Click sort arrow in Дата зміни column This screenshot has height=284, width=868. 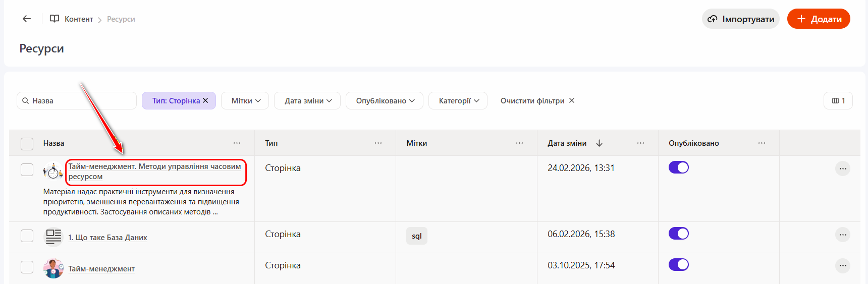click(x=599, y=143)
